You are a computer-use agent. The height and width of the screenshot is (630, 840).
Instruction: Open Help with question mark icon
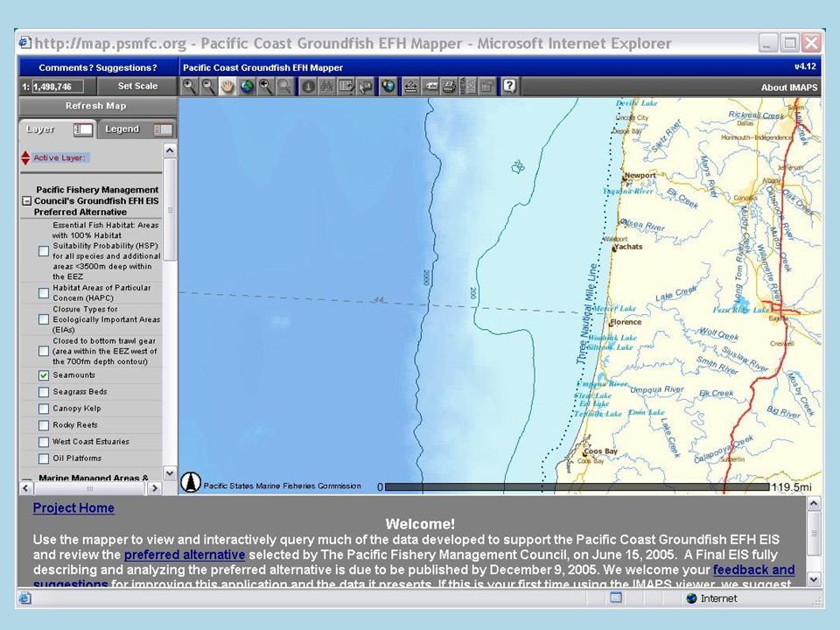[x=509, y=87]
